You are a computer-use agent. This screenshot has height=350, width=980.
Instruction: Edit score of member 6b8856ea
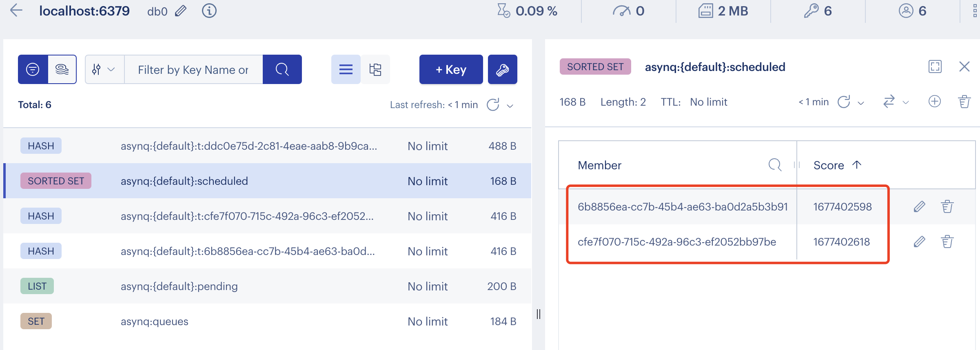click(x=919, y=207)
